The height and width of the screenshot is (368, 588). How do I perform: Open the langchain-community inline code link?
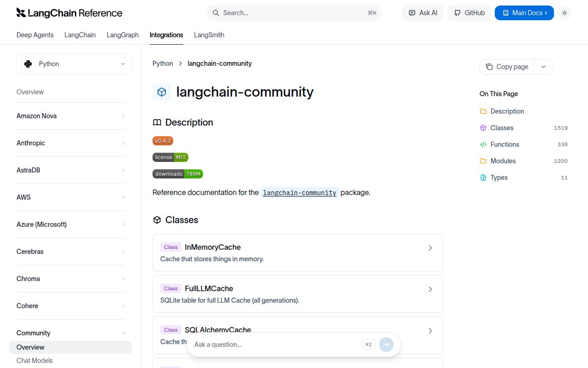coord(300,193)
